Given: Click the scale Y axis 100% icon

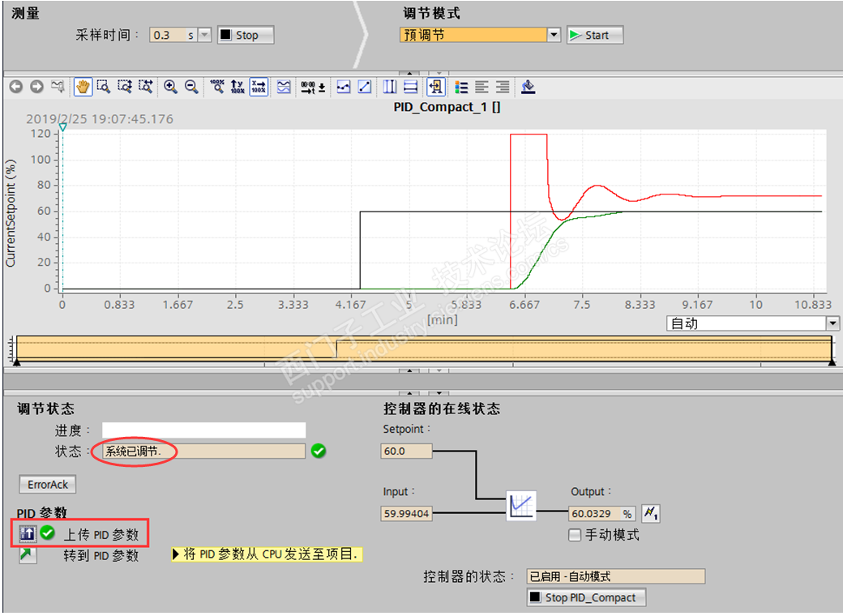Looking at the screenshot, I should 237,87.
